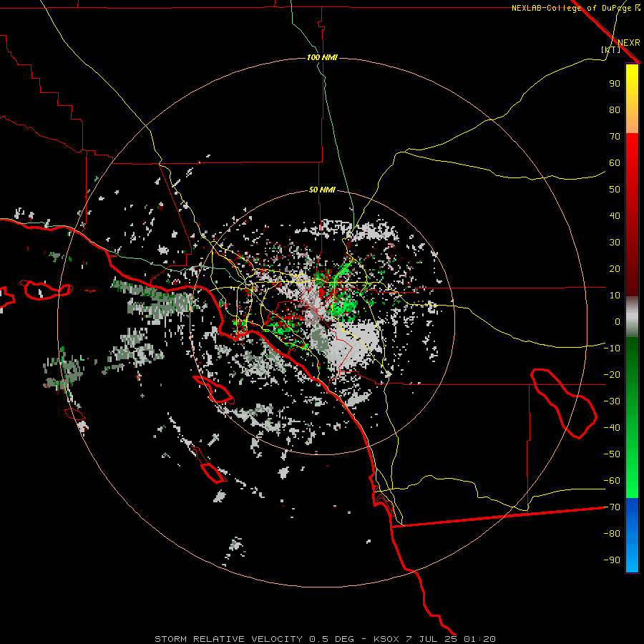
Task: Click the -50 scale value
Action: (612, 454)
